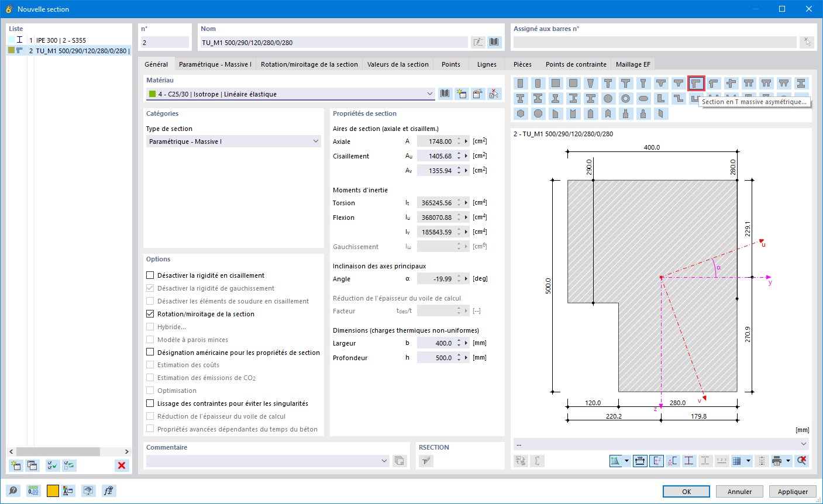This screenshot has height=504, width=823.
Task: Open the grid display options dropdown arrow
Action: (x=748, y=461)
